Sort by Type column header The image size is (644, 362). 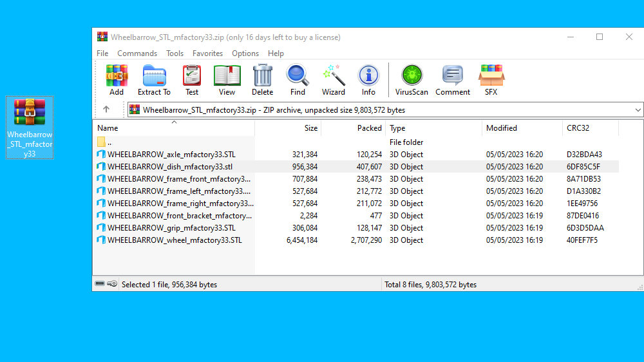pyautogui.click(x=433, y=128)
